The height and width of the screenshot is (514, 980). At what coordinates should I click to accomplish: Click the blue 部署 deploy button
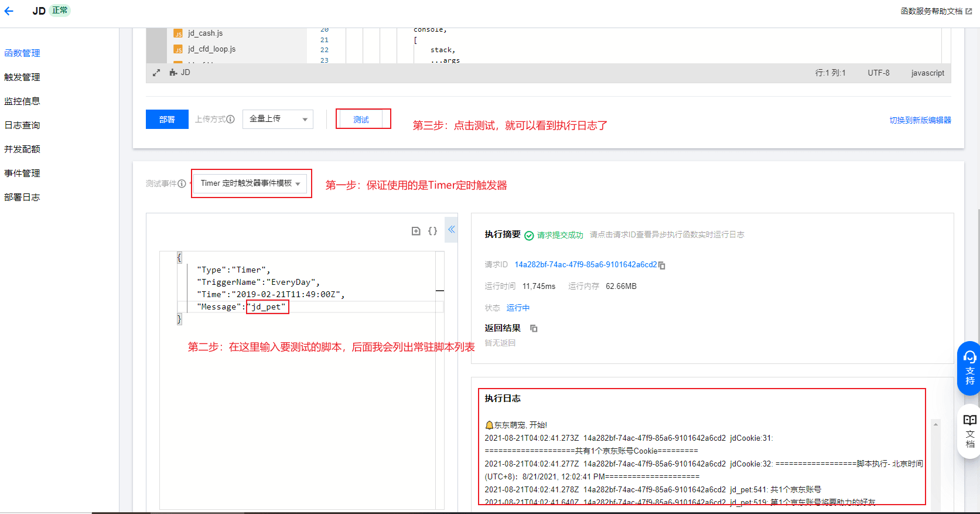point(167,119)
